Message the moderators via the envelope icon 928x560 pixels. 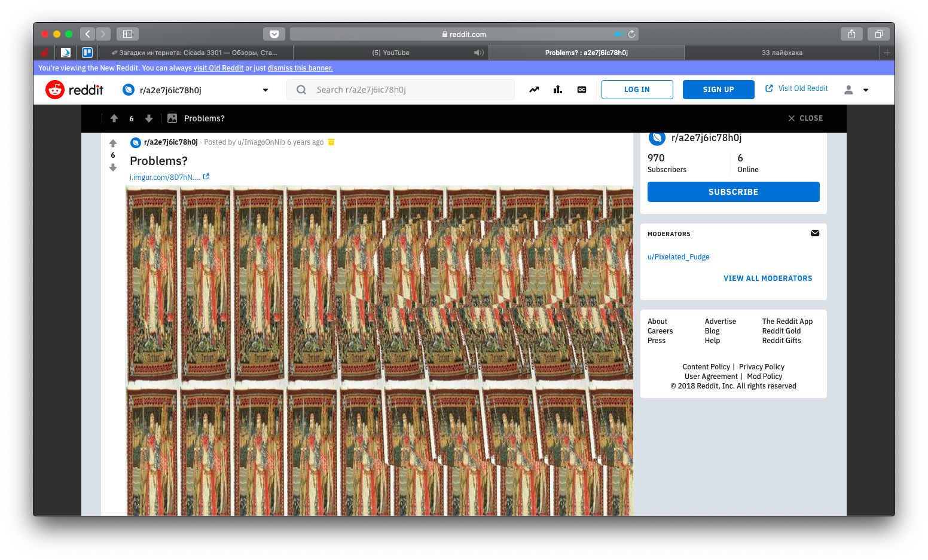pos(815,233)
